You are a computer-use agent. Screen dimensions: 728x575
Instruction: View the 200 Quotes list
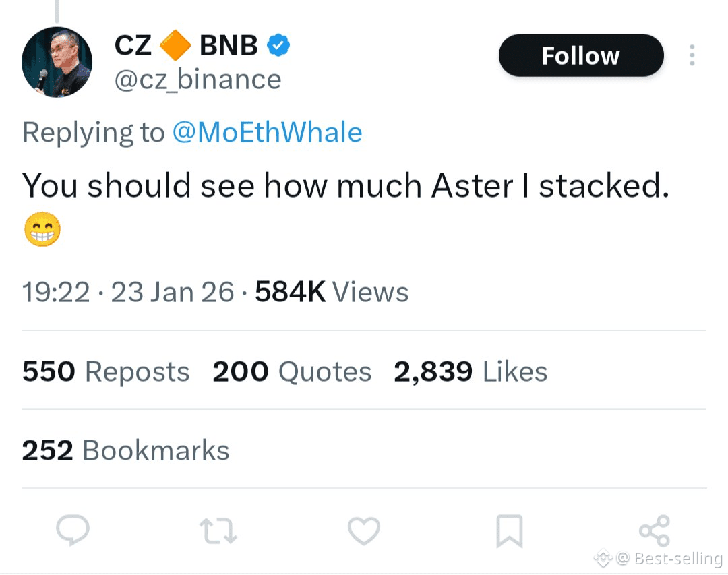click(292, 371)
